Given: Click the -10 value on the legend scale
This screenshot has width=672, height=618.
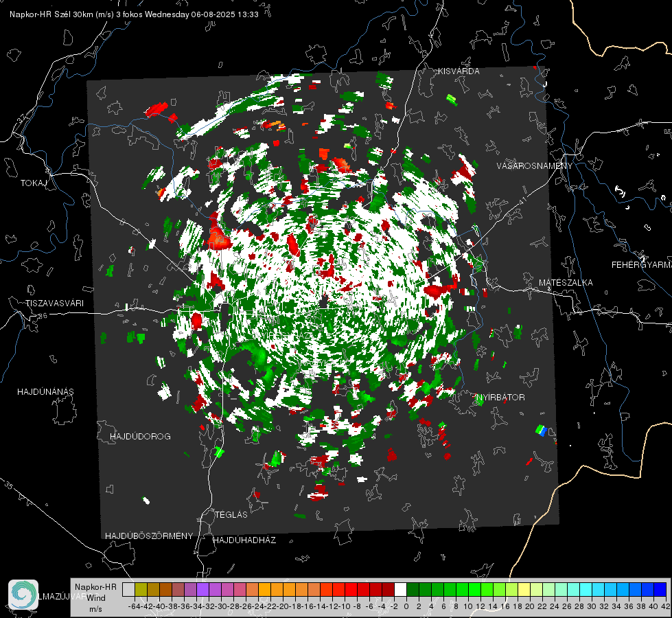Looking at the screenshot, I should pos(344,606).
